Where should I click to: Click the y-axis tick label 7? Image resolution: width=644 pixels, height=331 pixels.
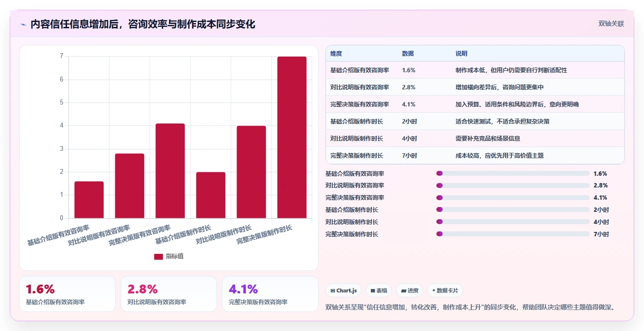click(62, 56)
